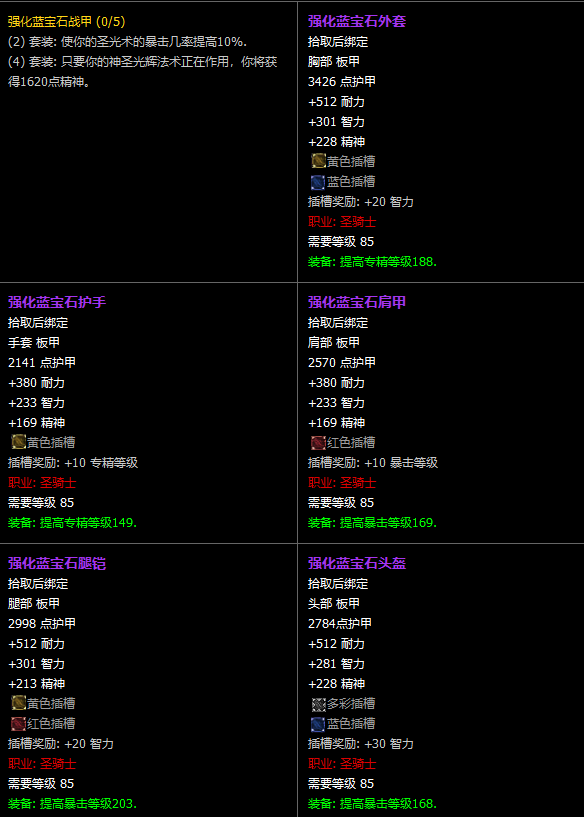Click the blue socket icon on 强化蓝宝石外套
Image resolution: width=584 pixels, height=817 pixels.
pos(318,182)
